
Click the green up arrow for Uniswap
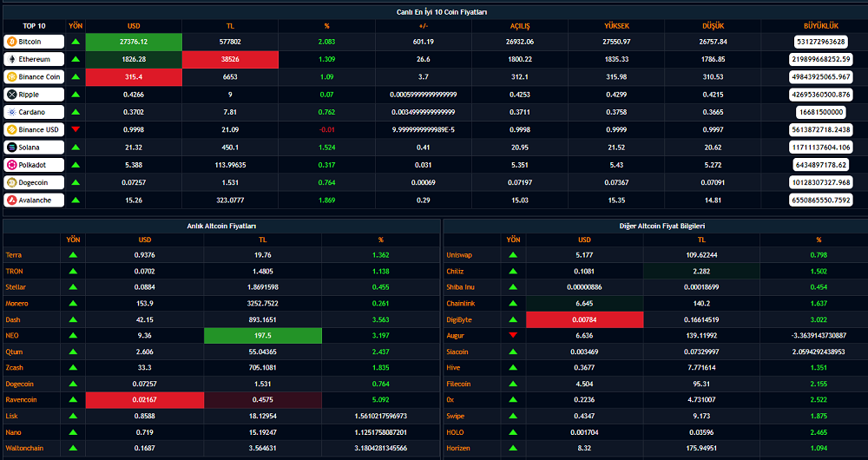point(513,255)
